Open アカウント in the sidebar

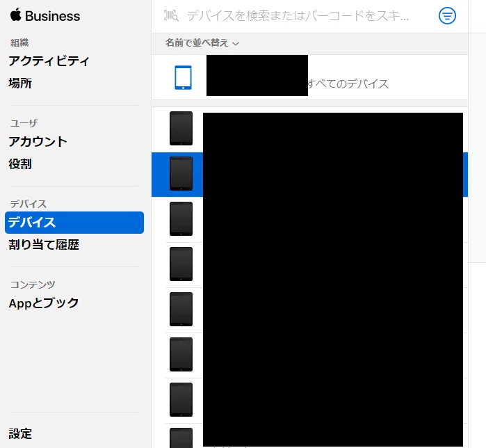click(38, 142)
